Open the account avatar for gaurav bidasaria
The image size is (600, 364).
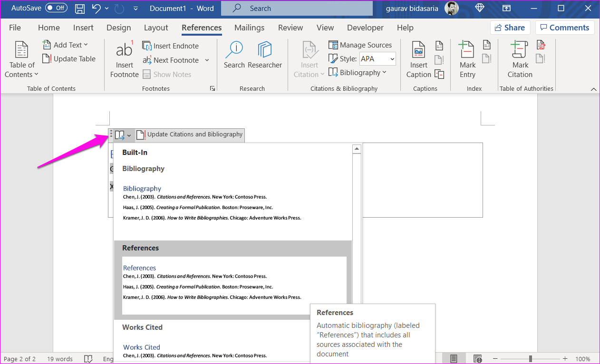pos(452,8)
